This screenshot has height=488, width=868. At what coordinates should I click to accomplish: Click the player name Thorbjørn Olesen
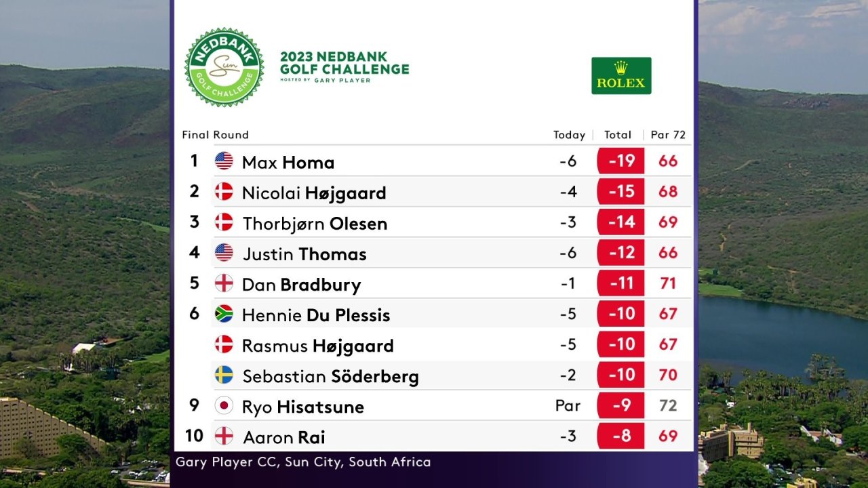315,224
